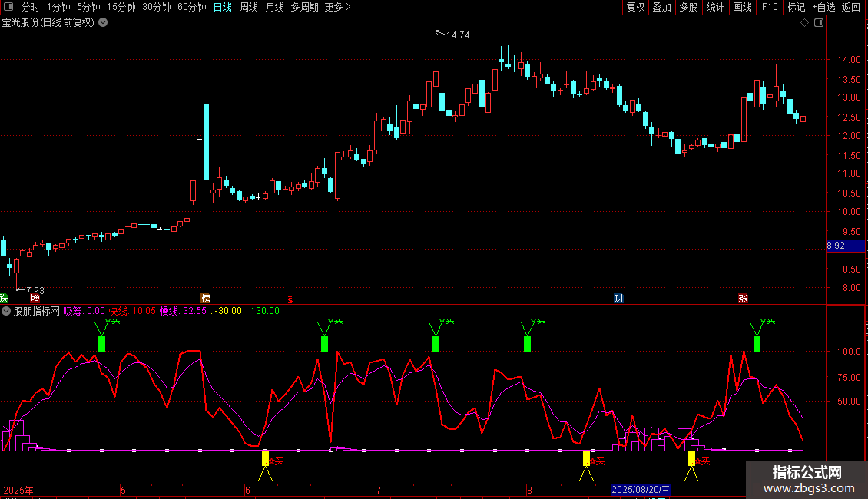Click the first yellow 买 signal bar

[x=266, y=458]
